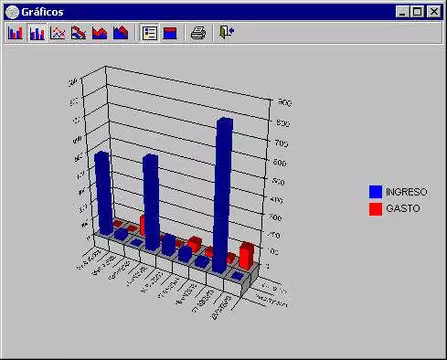Image resolution: width=447 pixels, height=360 pixels.
Task: Exit the chart window via the door icon
Action: pyautogui.click(x=227, y=32)
